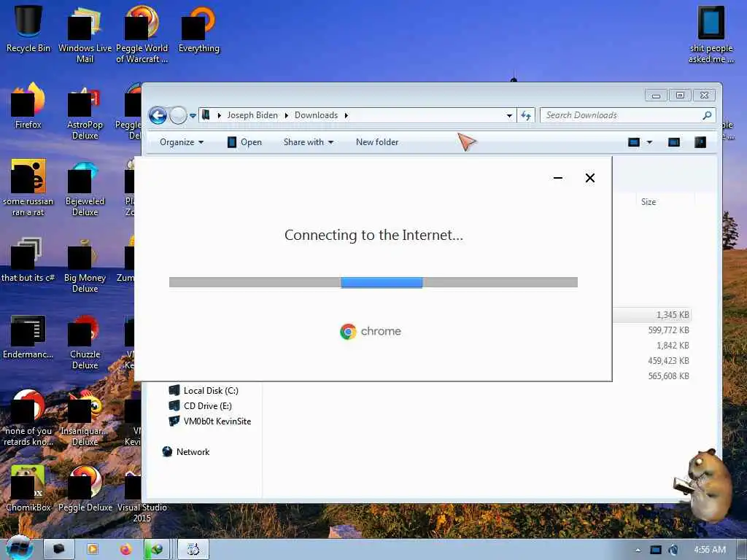Select the file sized 1,345 KB
This screenshot has width=747, height=560.
tap(672, 315)
